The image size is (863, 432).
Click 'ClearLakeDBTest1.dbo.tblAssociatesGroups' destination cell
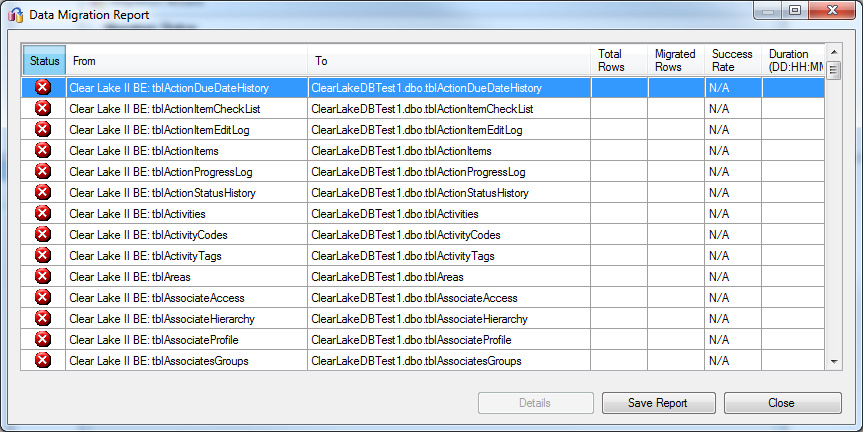[x=449, y=360]
